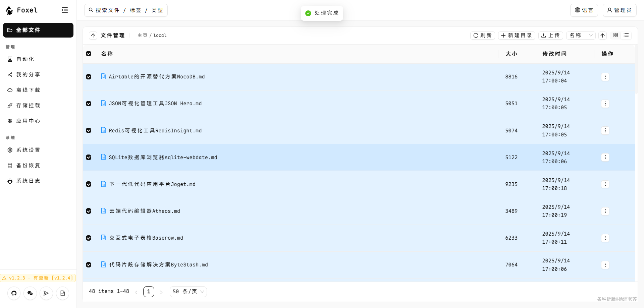Open the WeChat icon at sidebar bottom

coord(30,293)
